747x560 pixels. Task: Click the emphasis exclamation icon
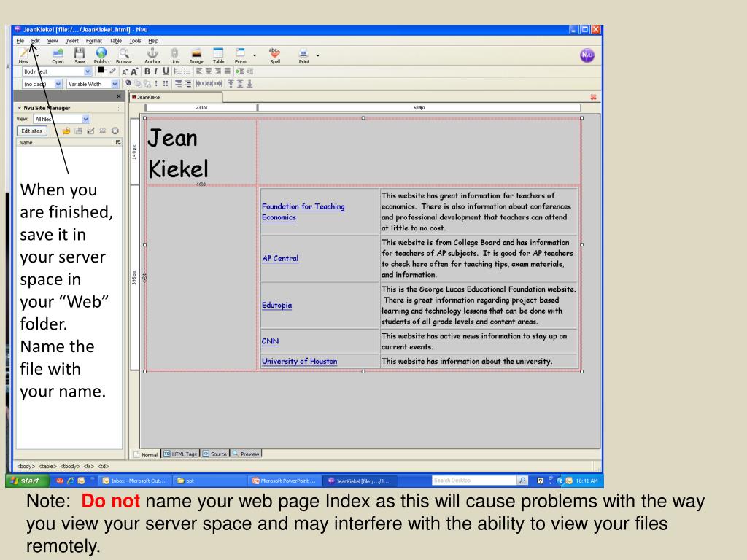[x=156, y=83]
